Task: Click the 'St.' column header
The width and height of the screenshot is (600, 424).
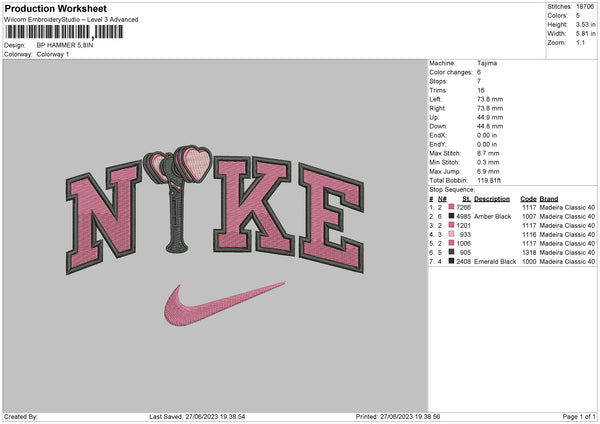Action: coord(466,199)
